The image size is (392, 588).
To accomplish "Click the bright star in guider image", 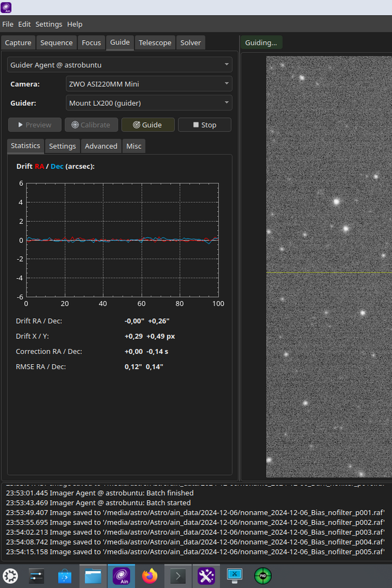I will pos(337,201).
